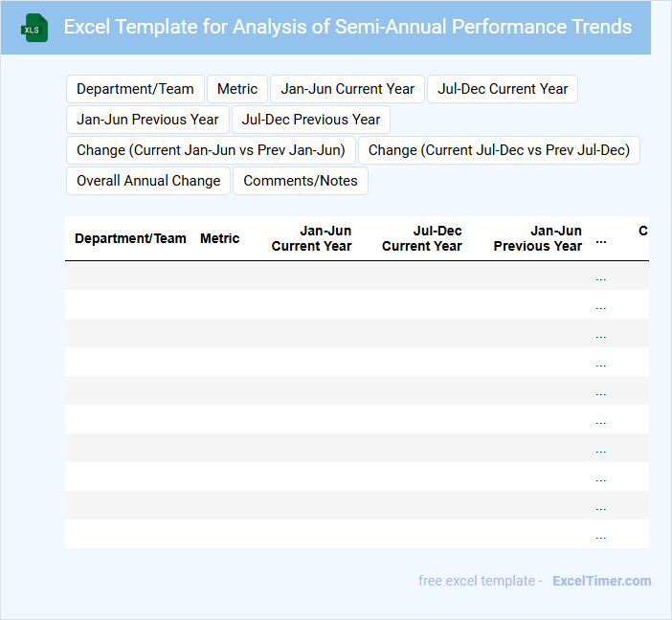Click the Metric column header
This screenshot has height=620, width=672.
[x=220, y=238]
